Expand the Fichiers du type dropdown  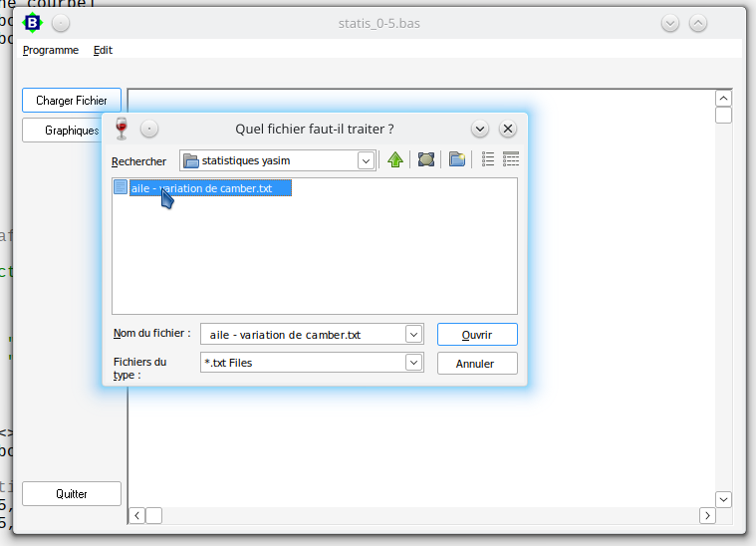(414, 363)
